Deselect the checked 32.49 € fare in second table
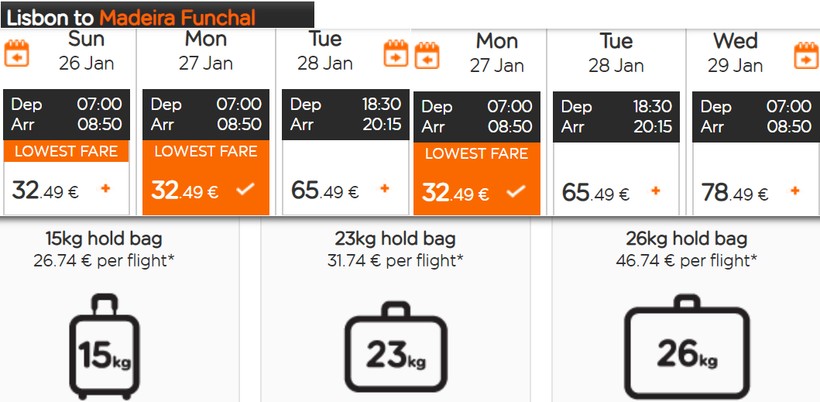 click(516, 189)
